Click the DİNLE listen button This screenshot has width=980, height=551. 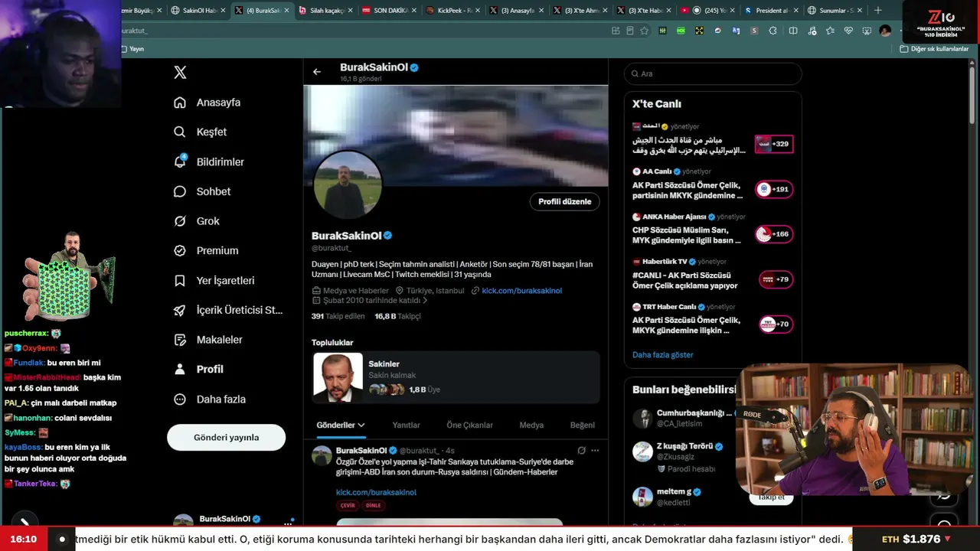373,506
